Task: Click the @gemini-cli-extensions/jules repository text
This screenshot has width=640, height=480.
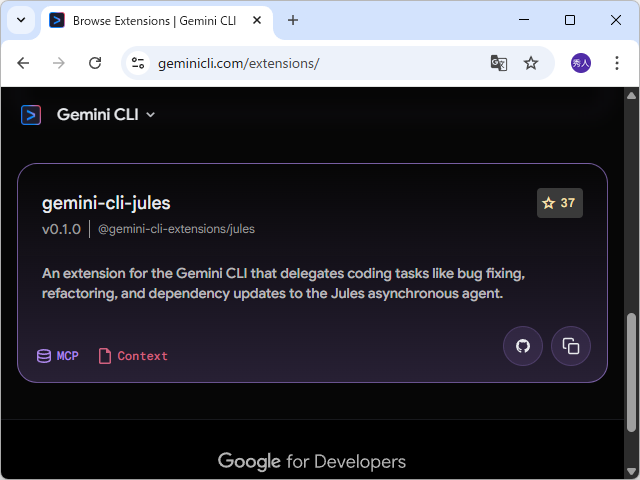Action: 176,229
